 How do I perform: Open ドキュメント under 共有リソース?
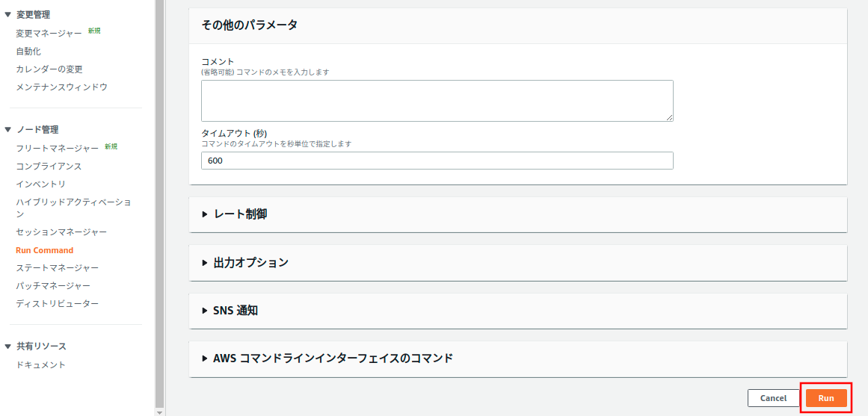[x=41, y=365]
